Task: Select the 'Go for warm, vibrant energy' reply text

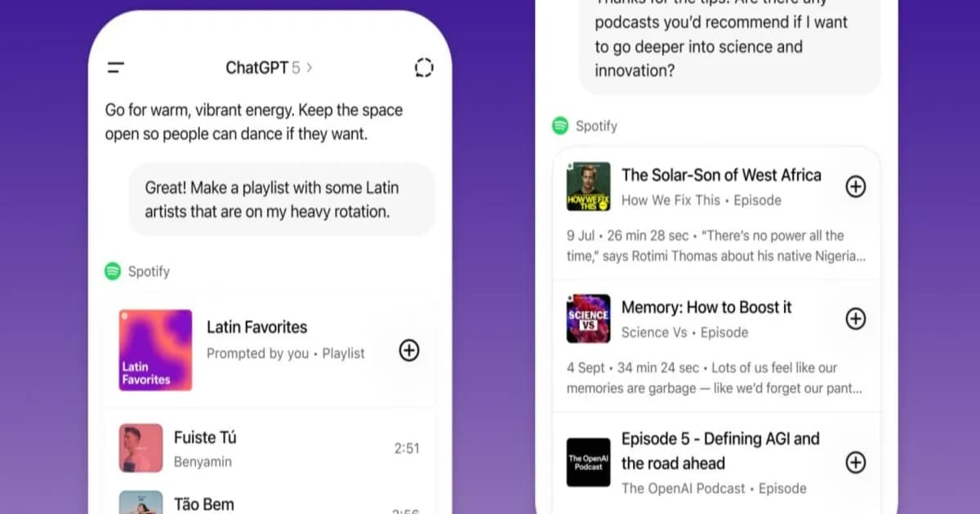Action: click(x=253, y=122)
